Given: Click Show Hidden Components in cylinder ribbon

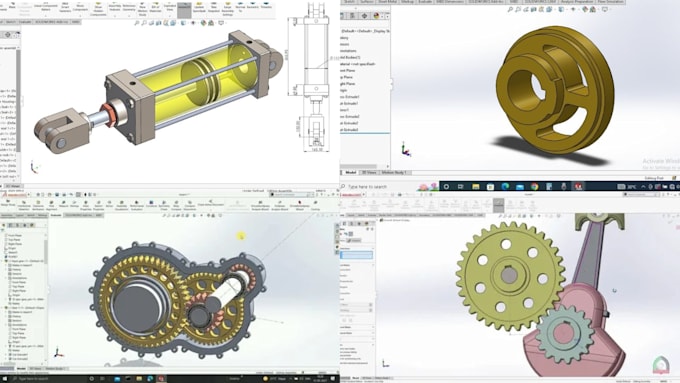Looking at the screenshot, I should [98, 10].
